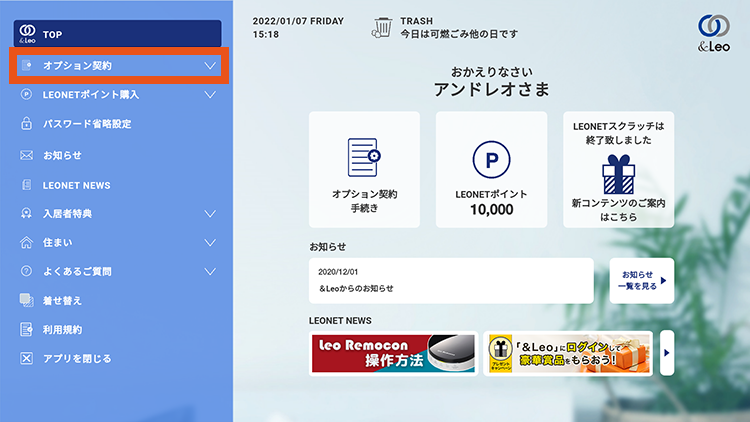Click the award ribbon icon for 入居者特典

click(x=26, y=213)
